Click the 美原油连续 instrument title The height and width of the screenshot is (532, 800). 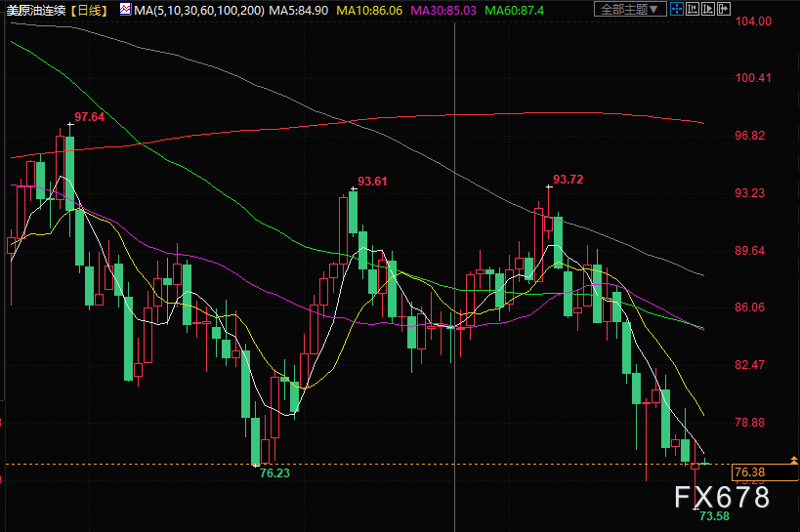36,10
